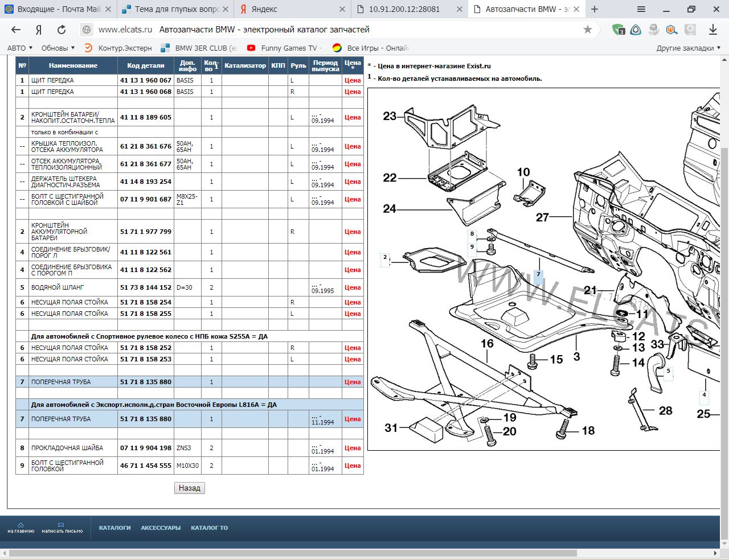Open the КАТАЛОГ ТО footer link

(210, 528)
